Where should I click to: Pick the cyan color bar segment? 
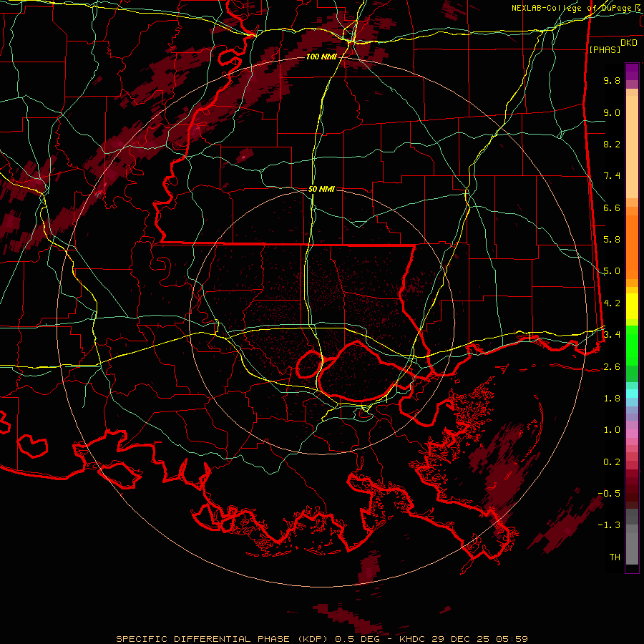click(632, 394)
